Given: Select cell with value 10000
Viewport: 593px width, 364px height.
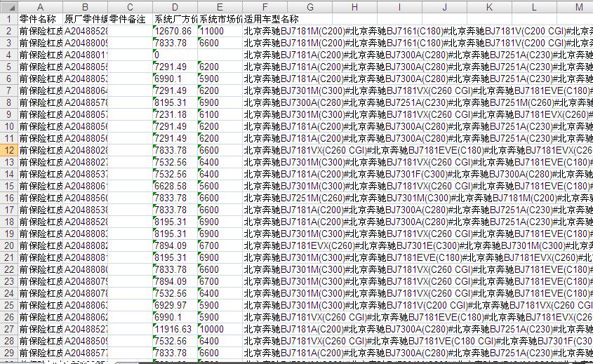Looking at the screenshot, I should (220, 329).
